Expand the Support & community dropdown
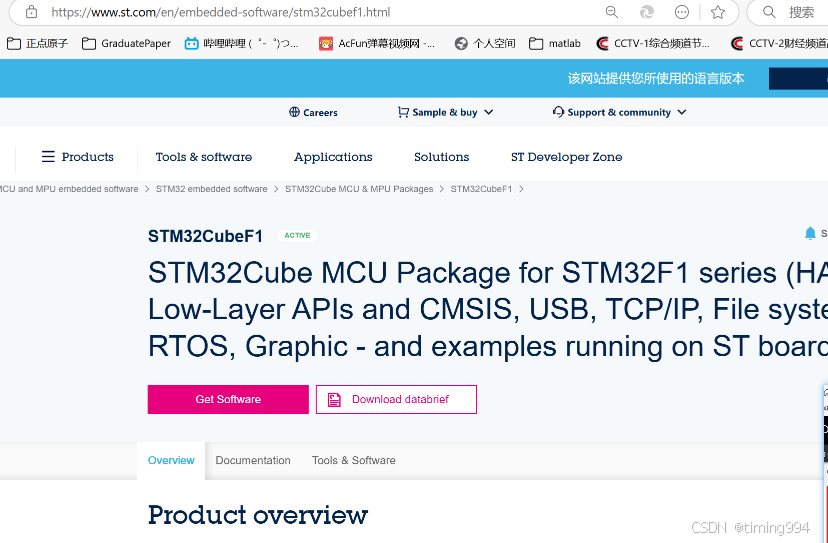Viewport: 828px width, 543px height. point(619,112)
